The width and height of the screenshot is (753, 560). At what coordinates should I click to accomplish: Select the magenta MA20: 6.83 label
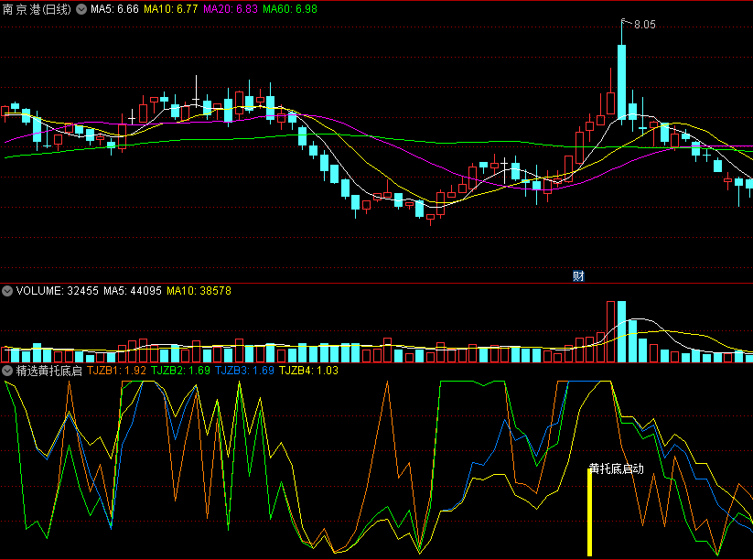[x=231, y=9]
